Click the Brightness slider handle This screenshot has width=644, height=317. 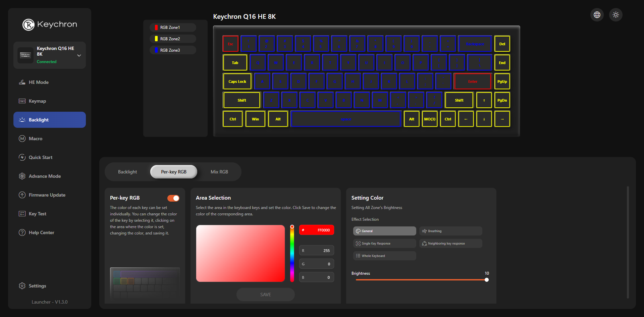[x=486, y=280]
